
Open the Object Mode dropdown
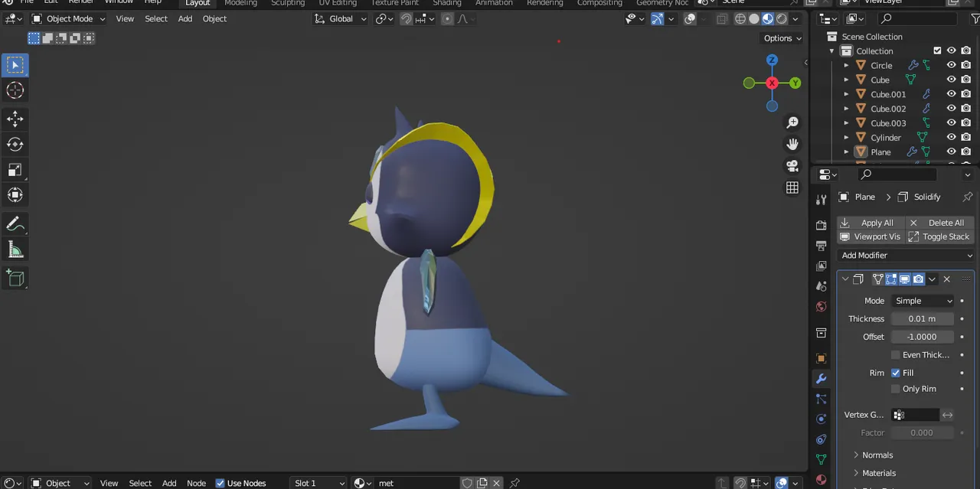(69, 18)
